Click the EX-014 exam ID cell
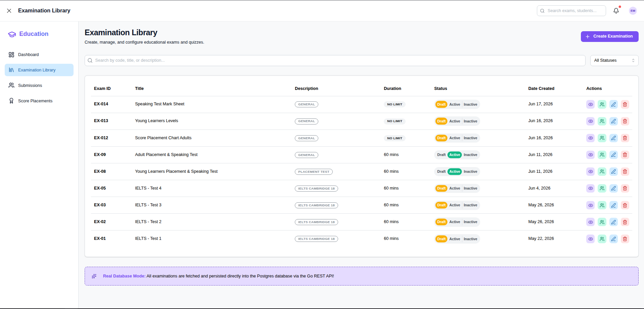Image resolution: width=644 pixels, height=309 pixels. [x=101, y=104]
